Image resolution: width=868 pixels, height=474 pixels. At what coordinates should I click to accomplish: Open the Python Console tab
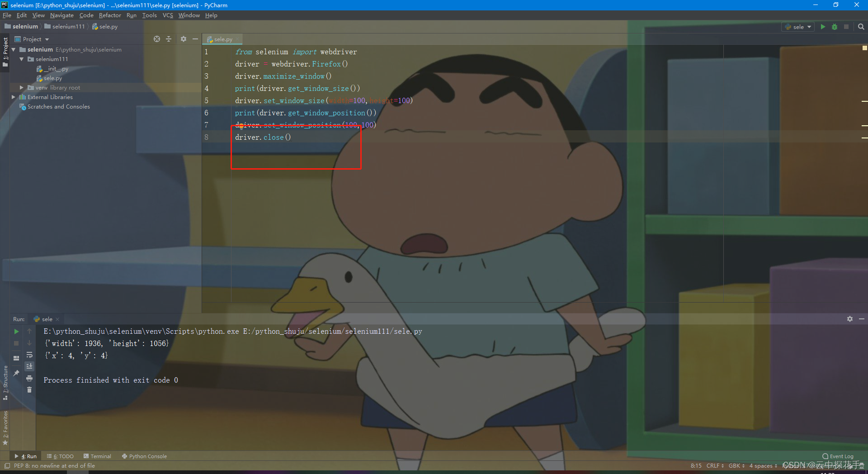(145, 456)
